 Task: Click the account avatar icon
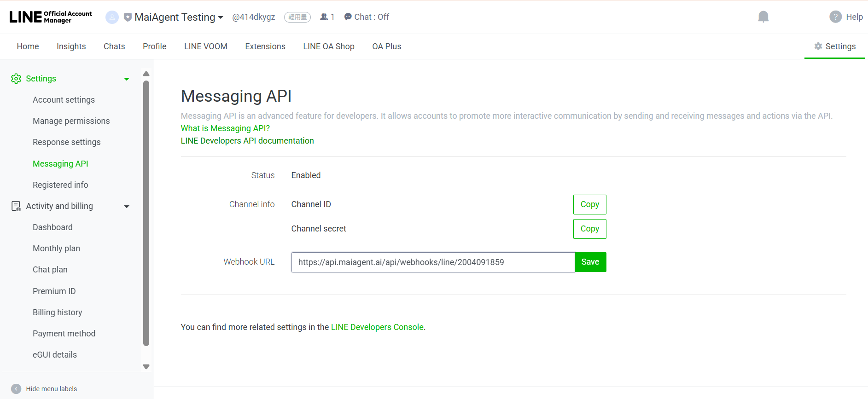tap(112, 17)
